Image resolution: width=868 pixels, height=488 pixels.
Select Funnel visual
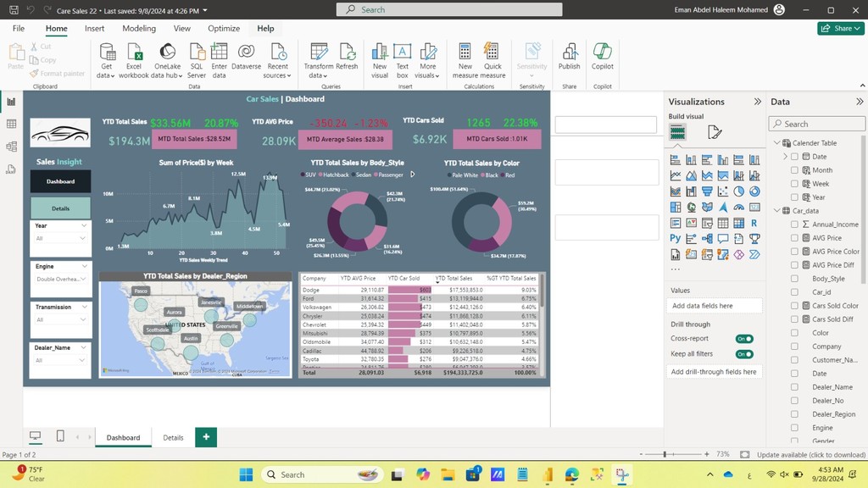(x=707, y=191)
